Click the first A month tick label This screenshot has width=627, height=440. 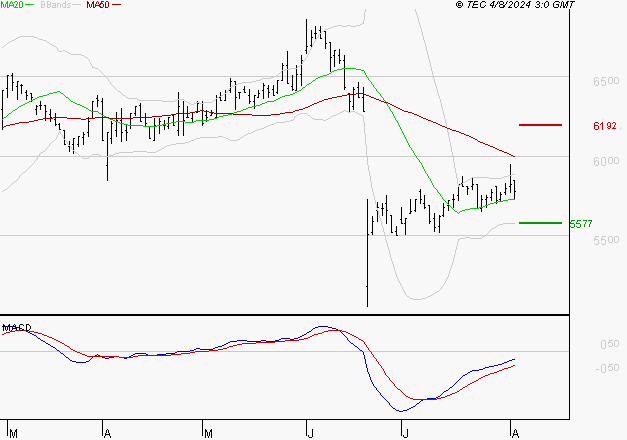pos(107,434)
